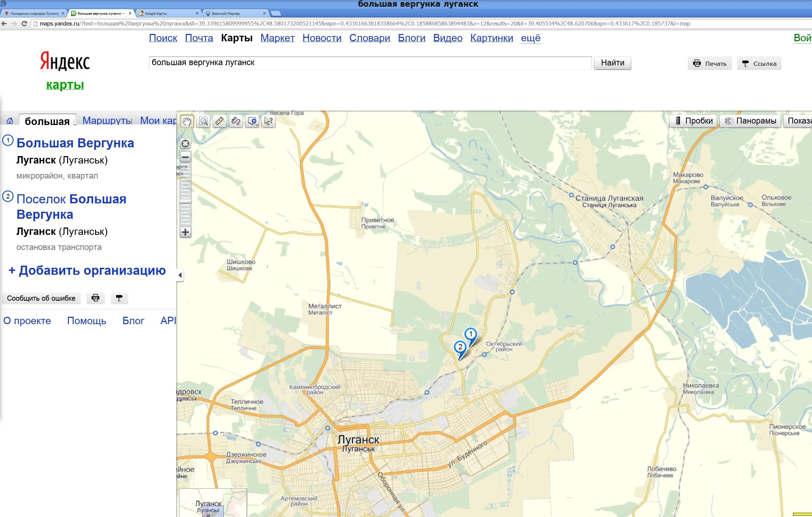
Task: Open the Блоги service link
Action: coord(412,38)
